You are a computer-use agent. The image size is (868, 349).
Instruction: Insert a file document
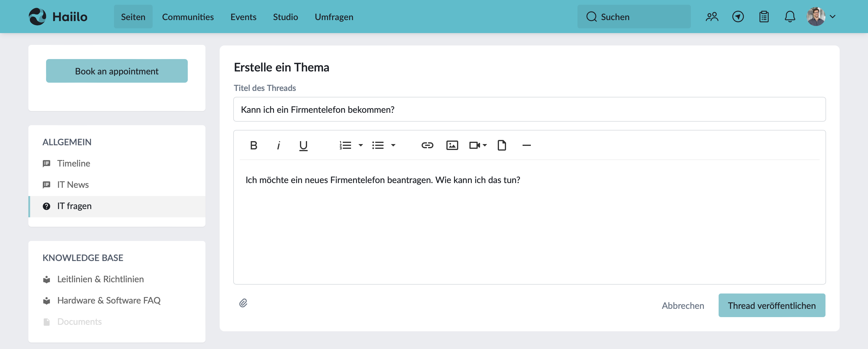[x=502, y=145]
